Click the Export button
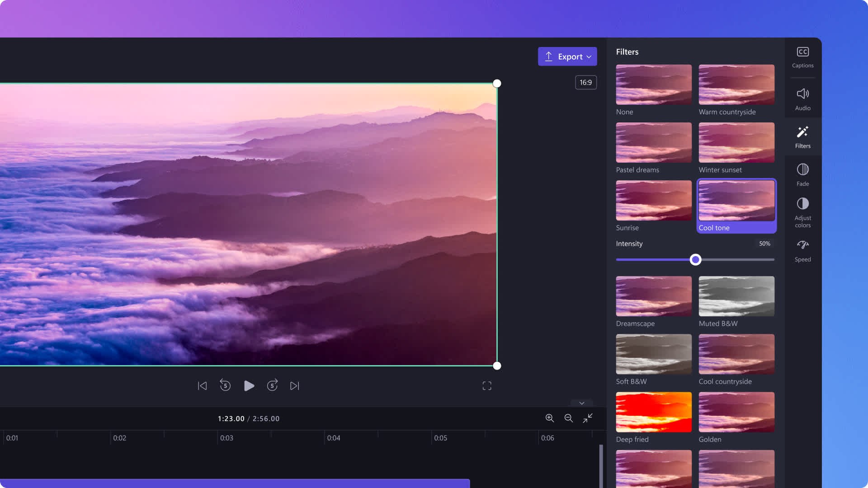 point(567,56)
